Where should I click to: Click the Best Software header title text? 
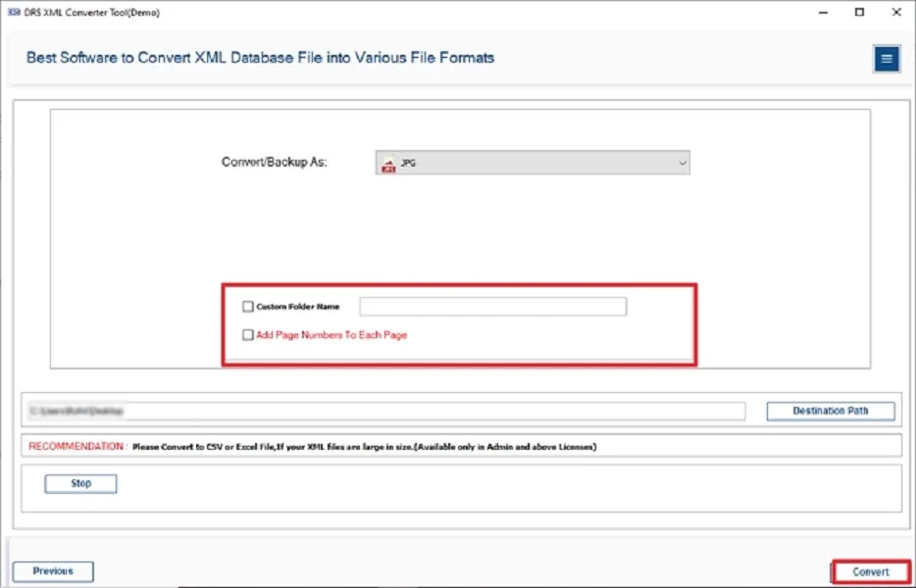tap(260, 58)
